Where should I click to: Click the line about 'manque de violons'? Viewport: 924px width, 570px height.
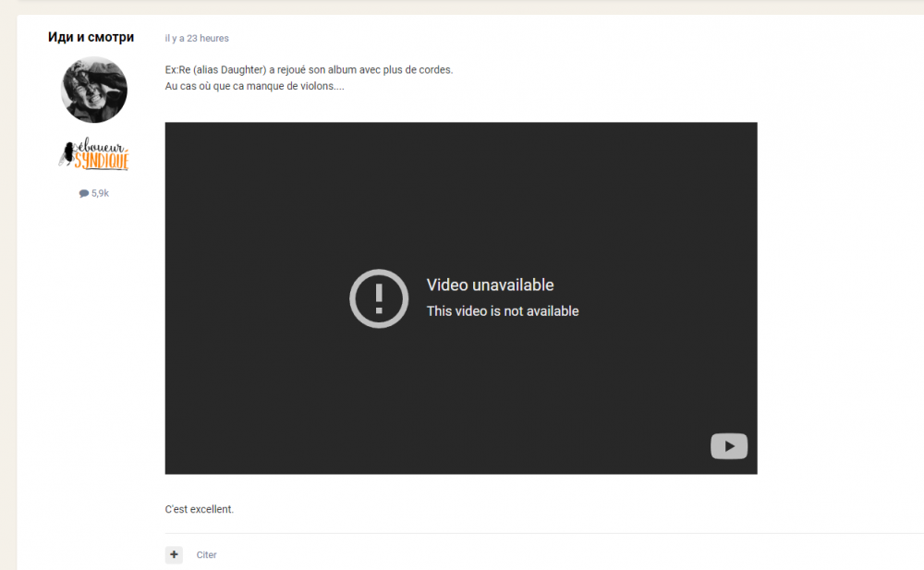click(253, 86)
